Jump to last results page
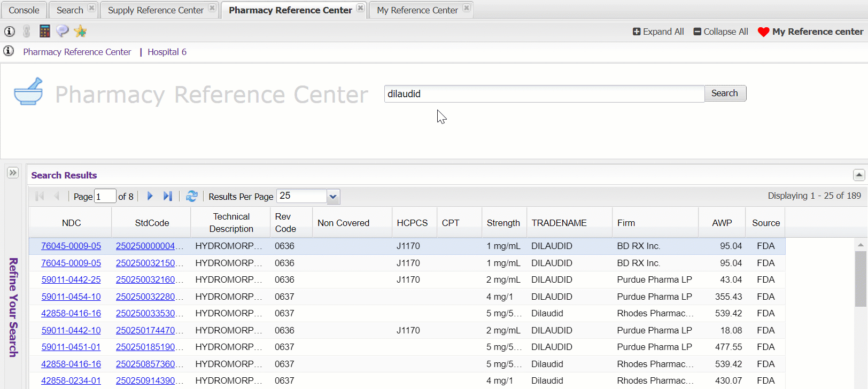Viewport: 868px width, 389px height. click(x=167, y=196)
